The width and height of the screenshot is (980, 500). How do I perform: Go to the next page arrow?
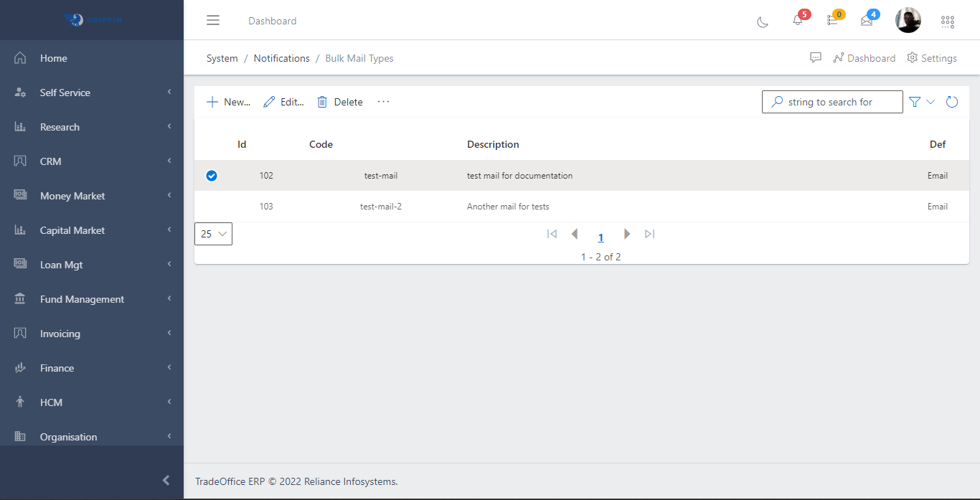[x=627, y=234]
